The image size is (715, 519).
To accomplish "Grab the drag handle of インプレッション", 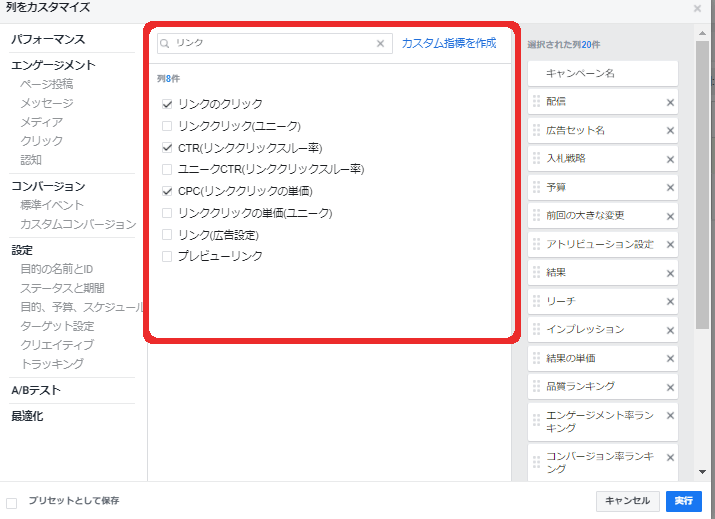I will click(536, 329).
